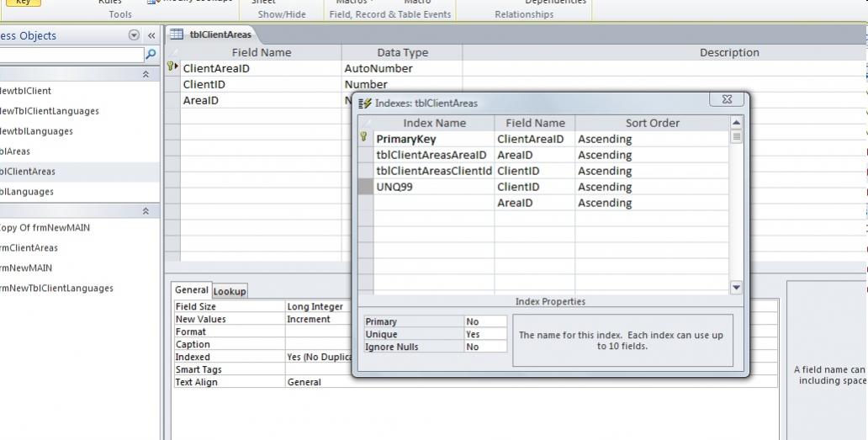868x440 pixels.
Task: Click the Format property field
Action: coord(318,332)
